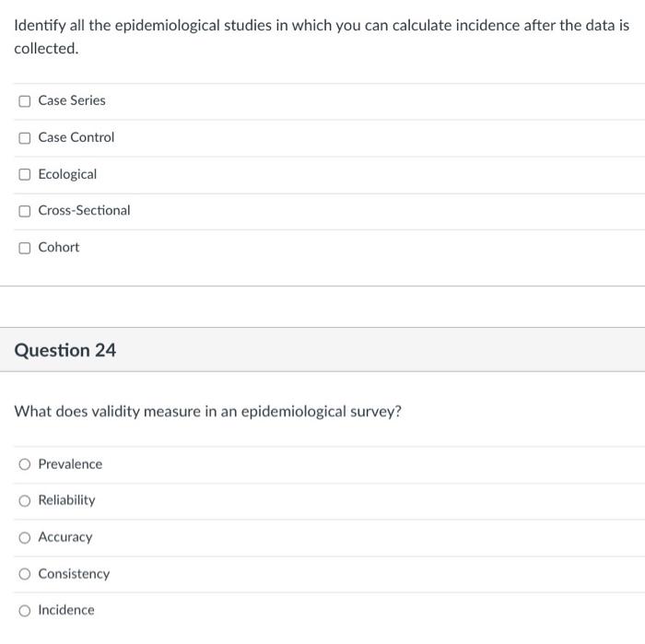Check the Case Series checkbox
645x644 pixels.
tap(25, 100)
